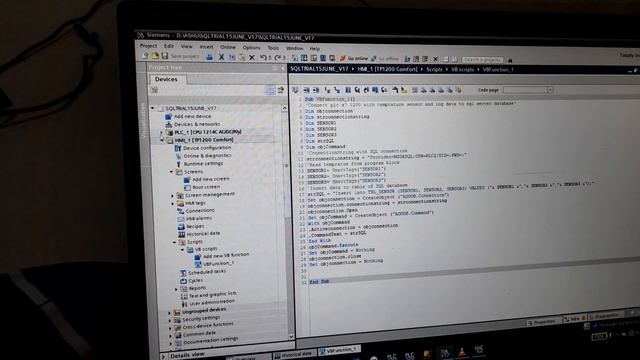Expand Ungrouped devices node
The width and height of the screenshot is (640, 360).
[170, 313]
